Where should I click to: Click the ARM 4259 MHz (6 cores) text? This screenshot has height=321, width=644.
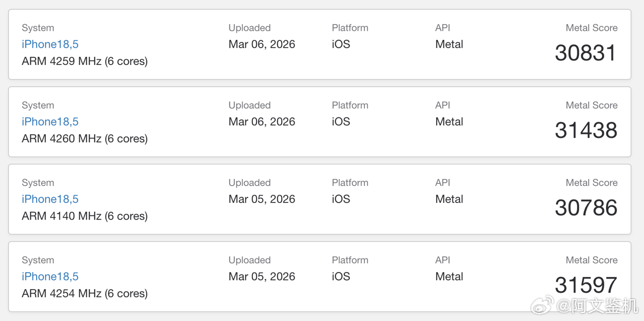tap(85, 61)
